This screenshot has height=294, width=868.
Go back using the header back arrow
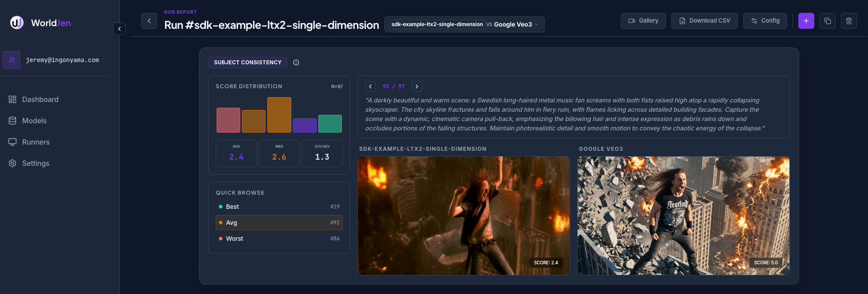tap(149, 21)
